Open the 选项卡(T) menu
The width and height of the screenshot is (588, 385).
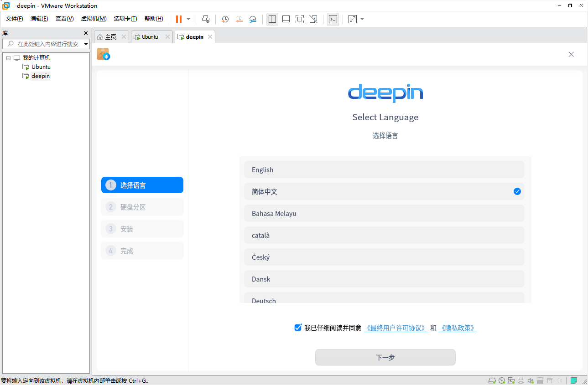(125, 19)
